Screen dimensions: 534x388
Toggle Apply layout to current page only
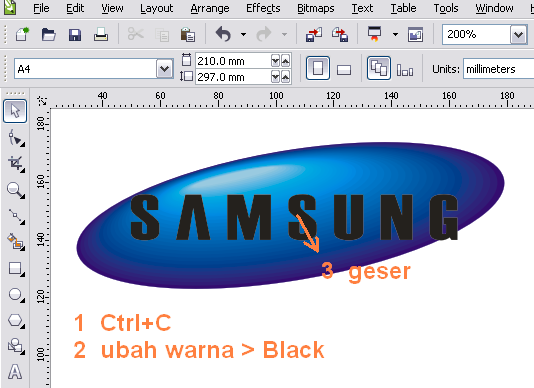click(x=405, y=69)
